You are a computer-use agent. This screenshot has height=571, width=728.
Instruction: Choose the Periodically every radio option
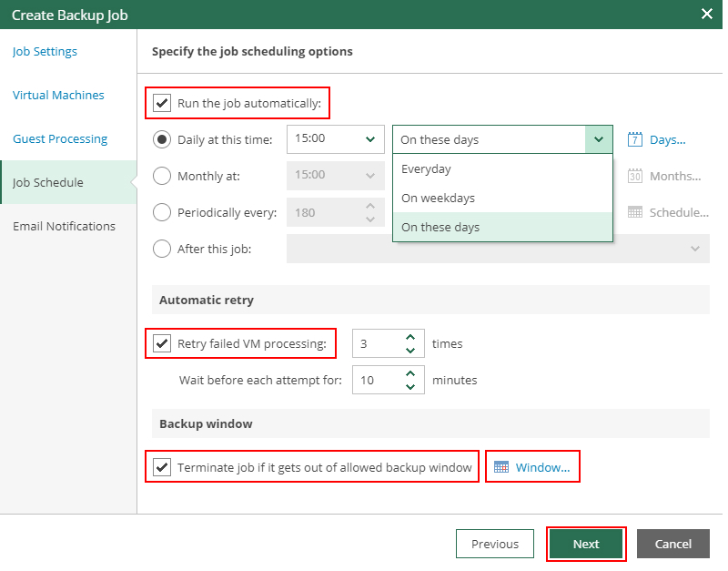point(162,212)
